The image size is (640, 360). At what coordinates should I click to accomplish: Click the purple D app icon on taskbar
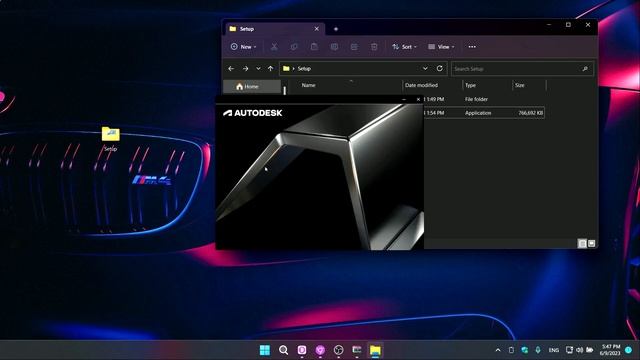pos(302,350)
